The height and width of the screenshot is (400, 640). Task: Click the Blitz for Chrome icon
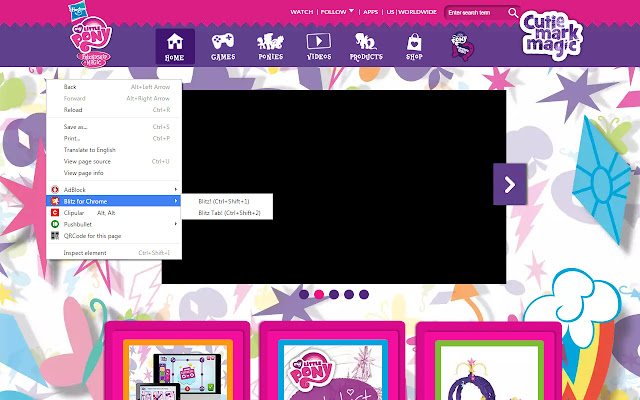pyautogui.click(x=55, y=201)
